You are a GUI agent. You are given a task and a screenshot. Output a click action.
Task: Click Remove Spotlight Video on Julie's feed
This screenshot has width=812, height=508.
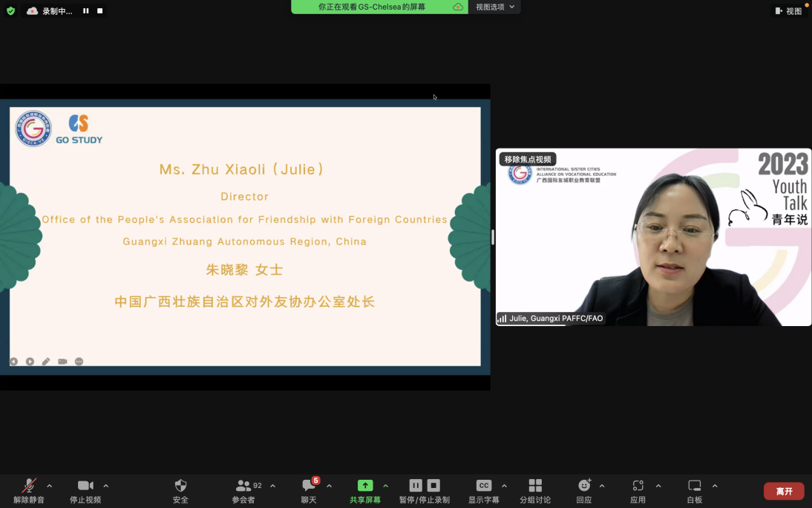(x=527, y=159)
